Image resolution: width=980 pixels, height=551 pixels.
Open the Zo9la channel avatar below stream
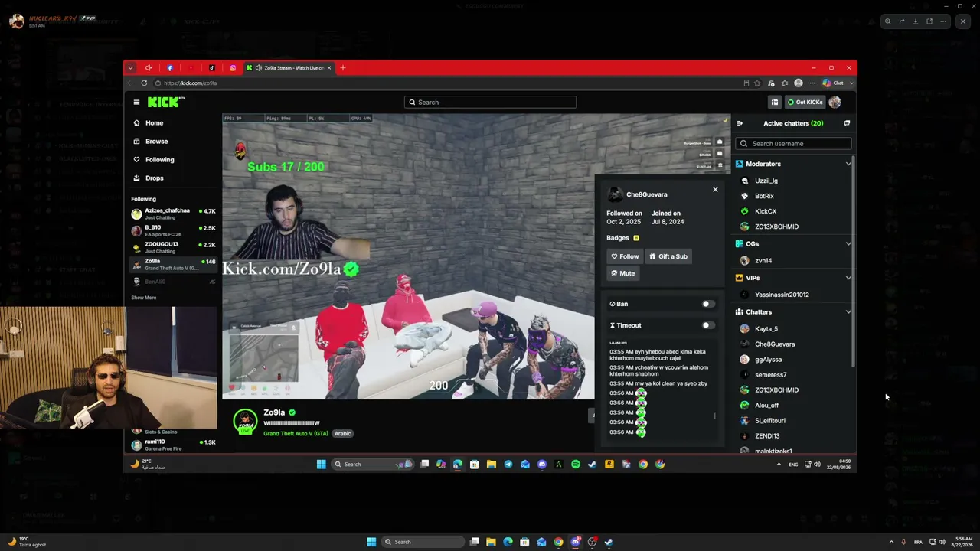(245, 422)
